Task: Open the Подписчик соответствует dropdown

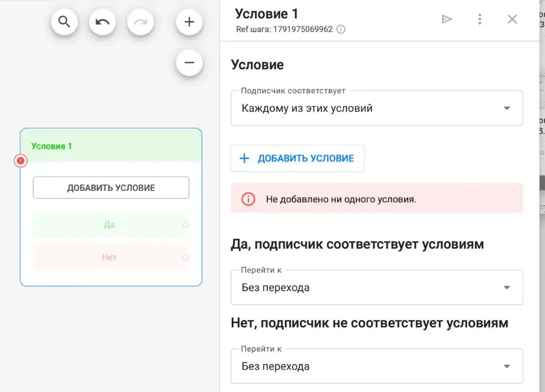Action: coord(377,108)
